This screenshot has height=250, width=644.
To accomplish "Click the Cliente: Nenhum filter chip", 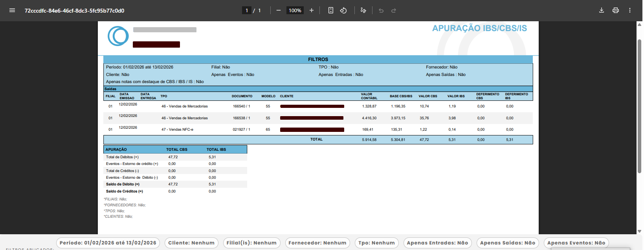I will pyautogui.click(x=191, y=243).
